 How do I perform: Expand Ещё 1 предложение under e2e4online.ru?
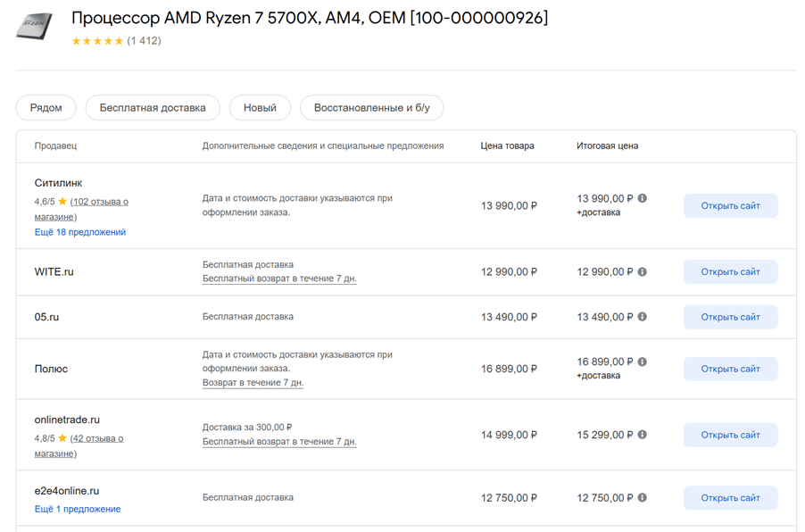(x=78, y=509)
